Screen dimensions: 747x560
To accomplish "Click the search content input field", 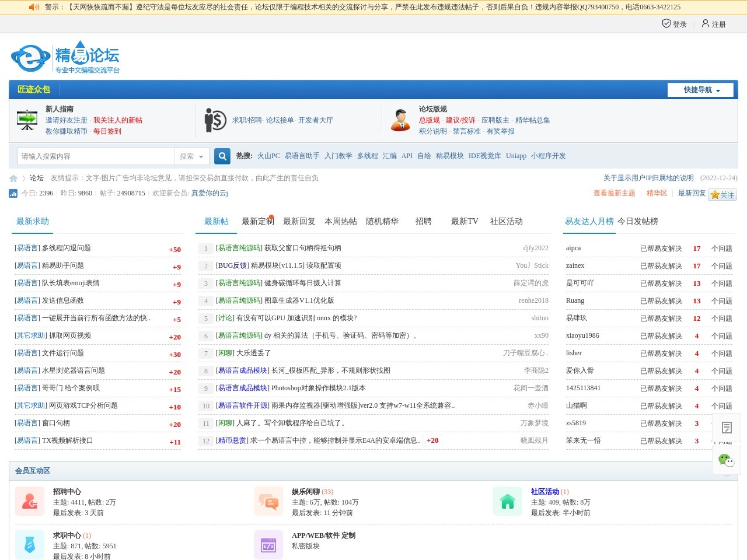I will (x=96, y=156).
